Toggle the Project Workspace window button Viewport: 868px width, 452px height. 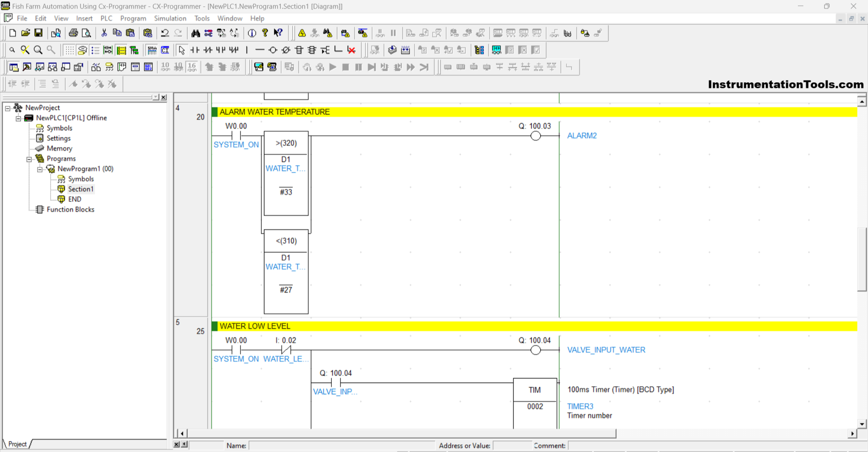[14, 67]
